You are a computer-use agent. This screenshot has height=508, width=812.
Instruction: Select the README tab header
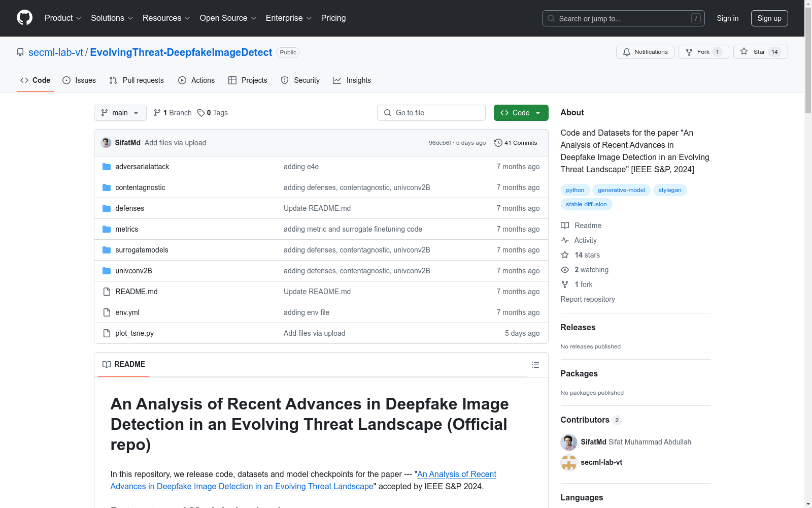(124, 364)
